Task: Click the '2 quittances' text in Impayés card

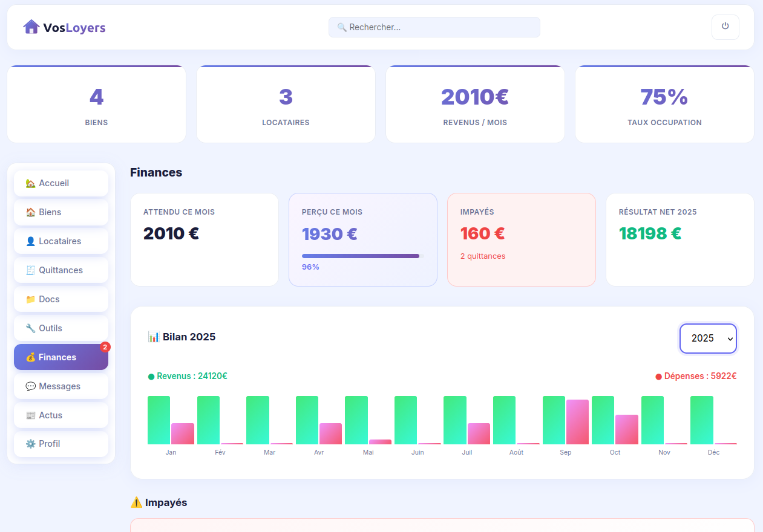Action: [483, 256]
